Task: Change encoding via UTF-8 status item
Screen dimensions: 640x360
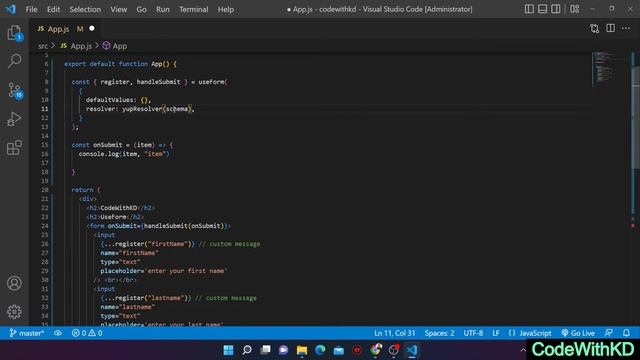Action: click(473, 333)
